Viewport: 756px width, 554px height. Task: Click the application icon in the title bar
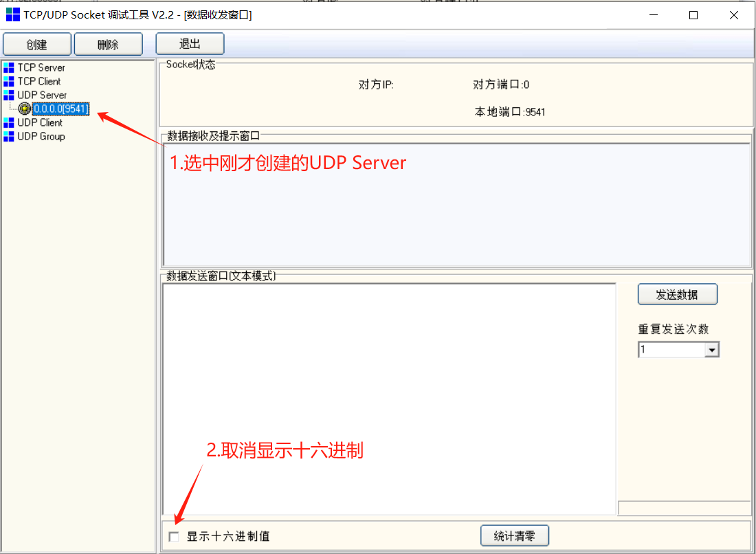(12, 15)
